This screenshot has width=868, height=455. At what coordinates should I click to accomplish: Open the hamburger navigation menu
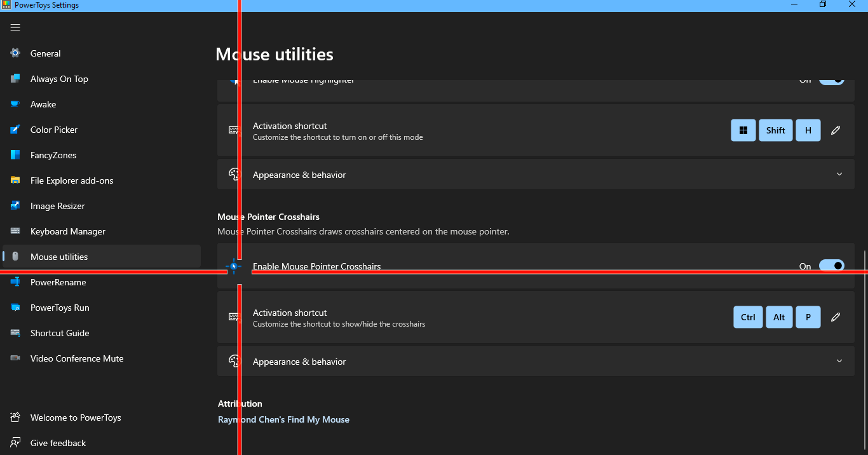pyautogui.click(x=15, y=27)
